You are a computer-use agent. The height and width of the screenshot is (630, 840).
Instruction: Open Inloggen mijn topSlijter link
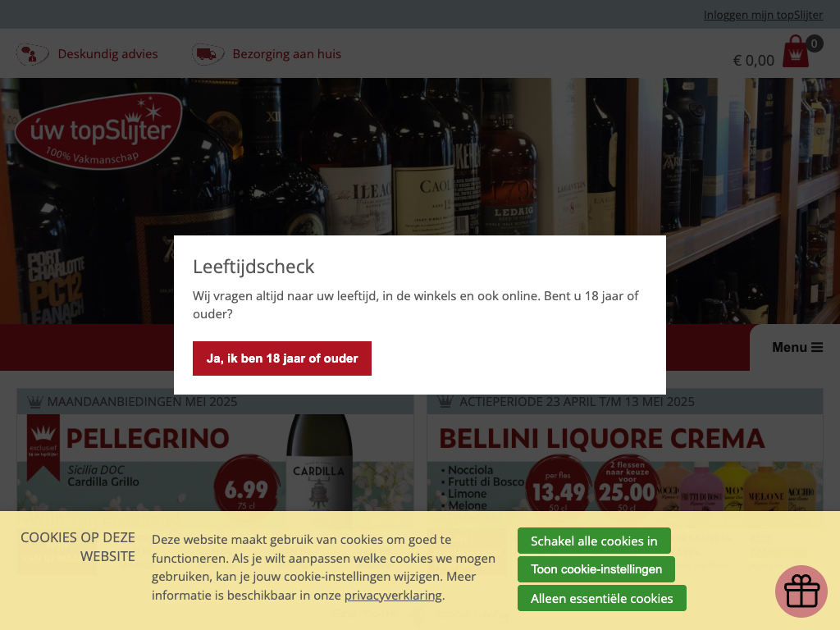[763, 15]
